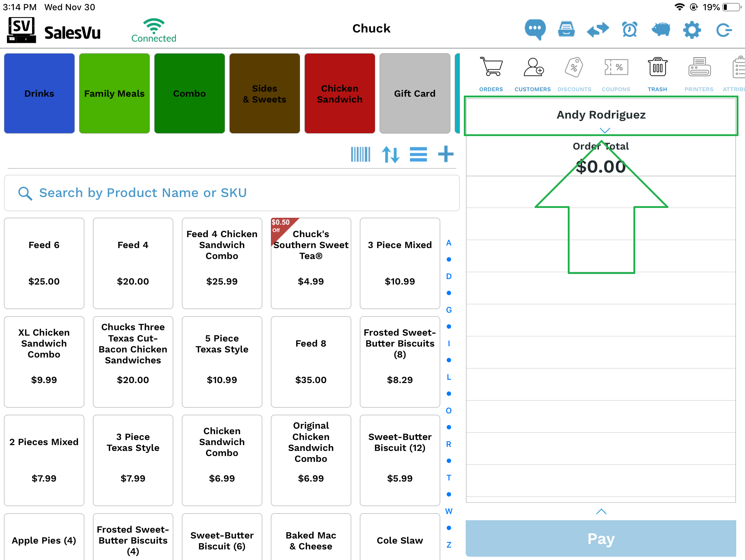745x560 pixels.
Task: Add Feed 4 Chicken Sandwich Combo
Action: click(222, 263)
